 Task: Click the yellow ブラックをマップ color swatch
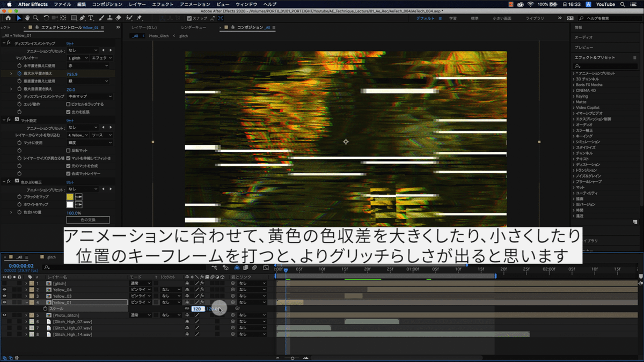tap(70, 197)
